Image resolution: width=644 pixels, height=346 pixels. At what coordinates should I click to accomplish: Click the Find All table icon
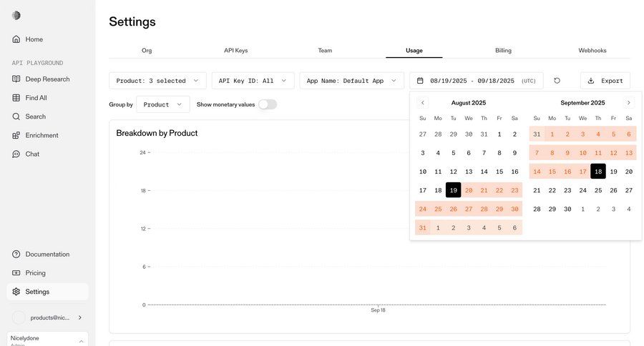click(16, 98)
